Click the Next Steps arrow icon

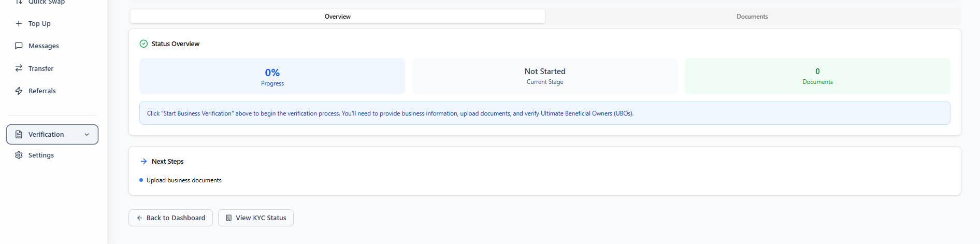[x=143, y=162]
